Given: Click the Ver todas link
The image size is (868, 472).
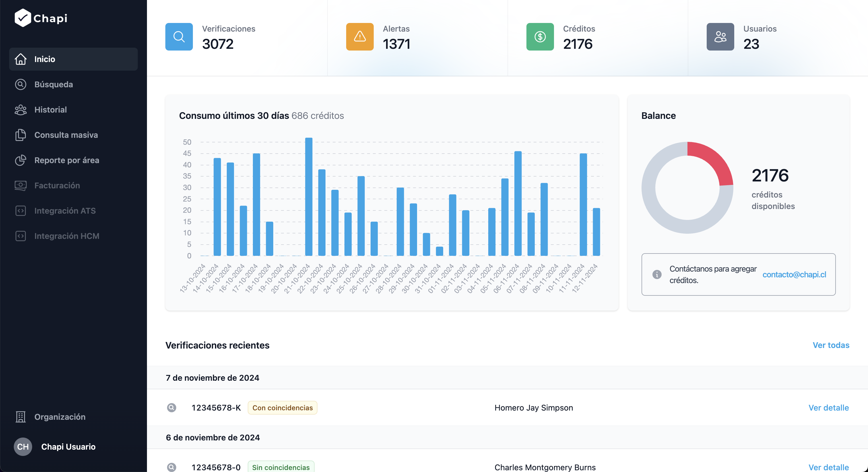Looking at the screenshot, I should (x=831, y=345).
